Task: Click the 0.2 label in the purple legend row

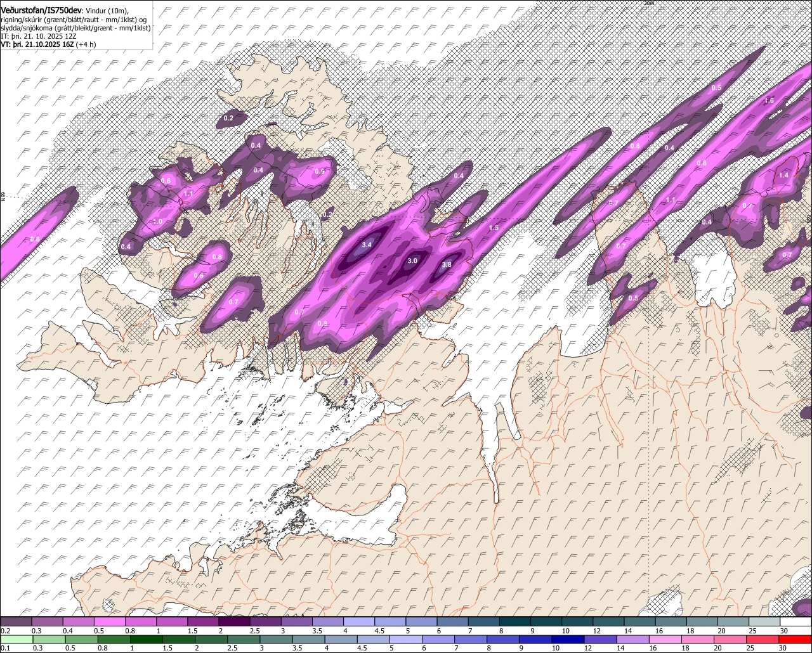Action: pyautogui.click(x=6, y=631)
